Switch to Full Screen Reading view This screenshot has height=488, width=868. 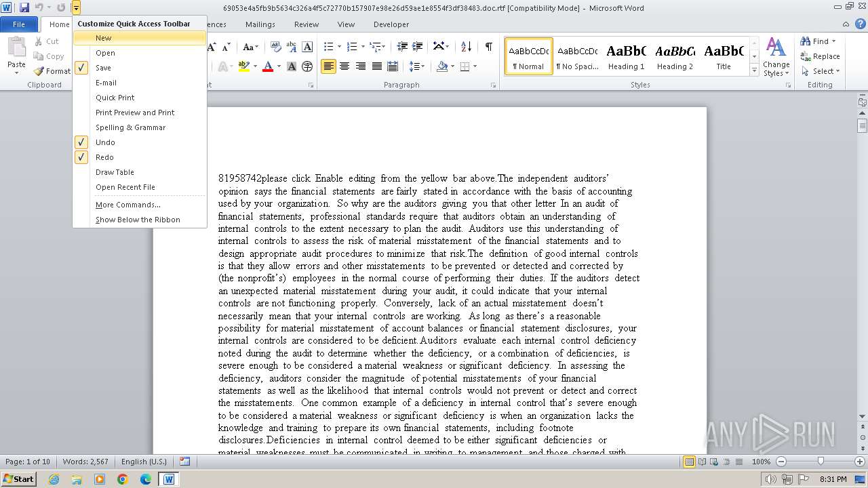pos(702,462)
